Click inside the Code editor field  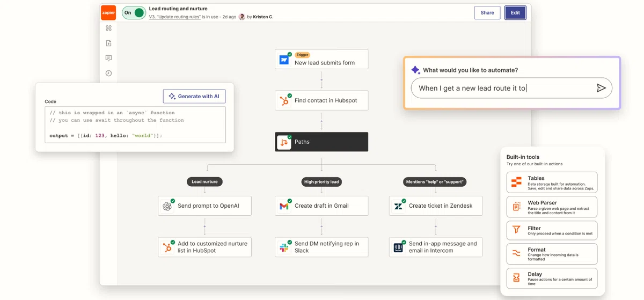click(x=135, y=125)
